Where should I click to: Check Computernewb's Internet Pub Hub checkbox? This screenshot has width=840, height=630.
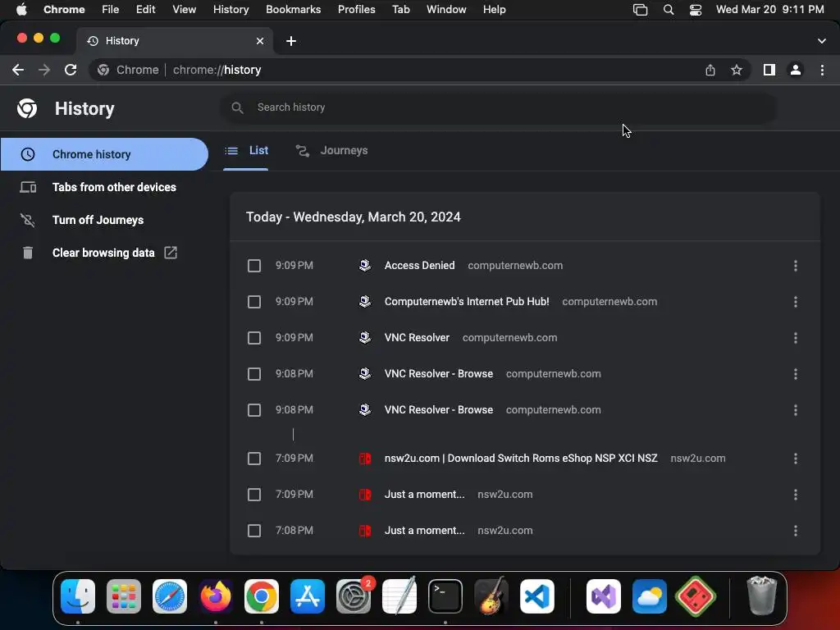(254, 302)
